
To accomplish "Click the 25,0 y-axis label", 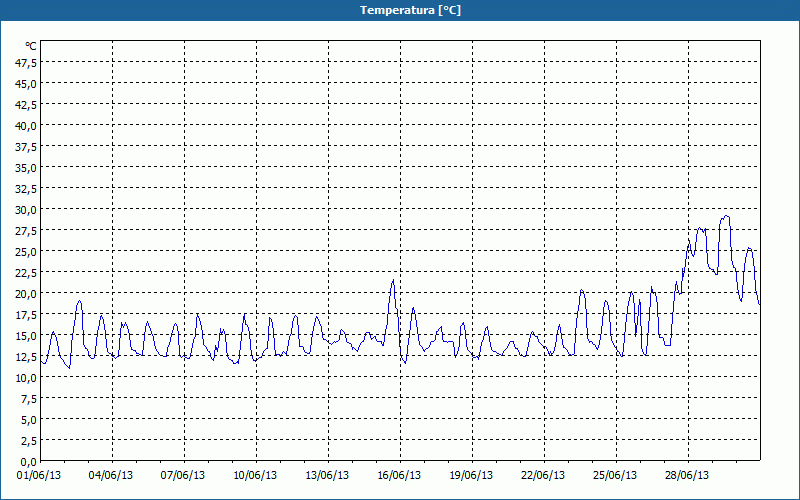I will tap(26, 252).
